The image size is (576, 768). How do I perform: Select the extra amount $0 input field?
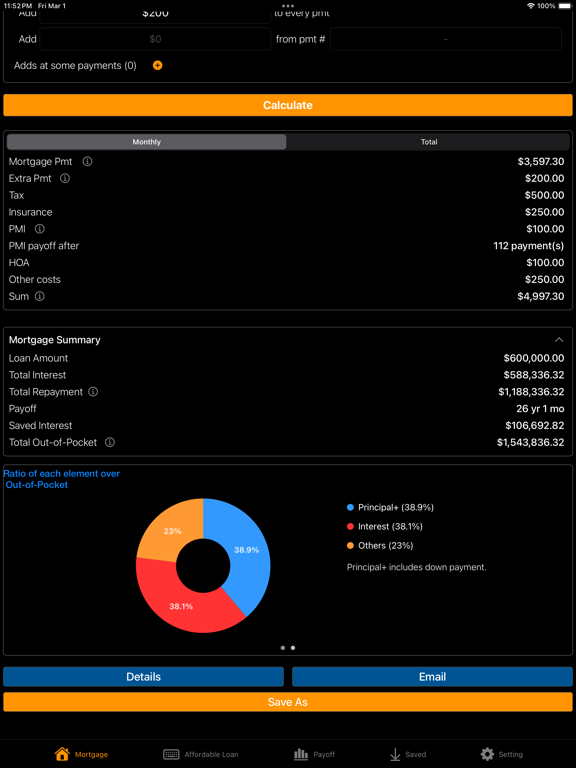pos(155,39)
